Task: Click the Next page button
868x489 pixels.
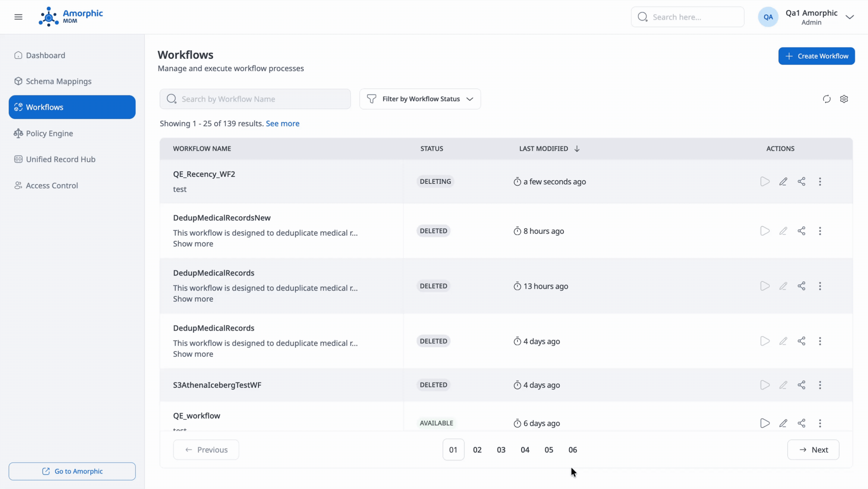Action: pyautogui.click(x=813, y=450)
